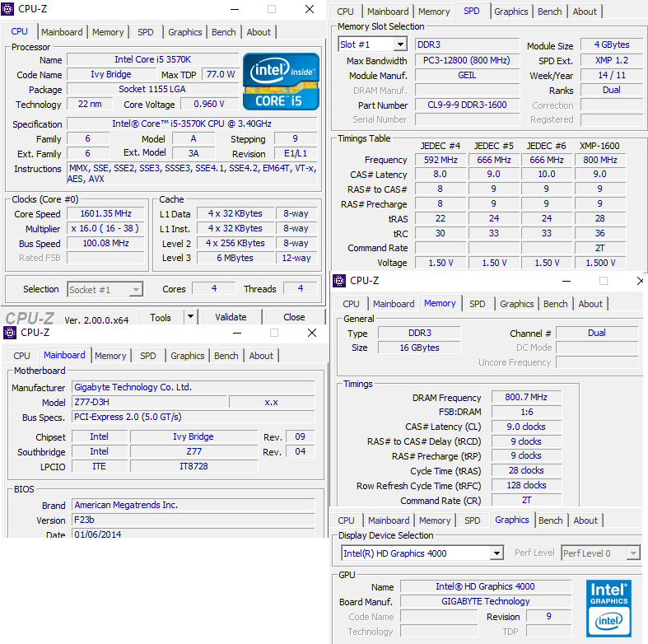Image resolution: width=648 pixels, height=644 pixels.
Task: Select the SPD tab in the Memory window
Action: 478,304
